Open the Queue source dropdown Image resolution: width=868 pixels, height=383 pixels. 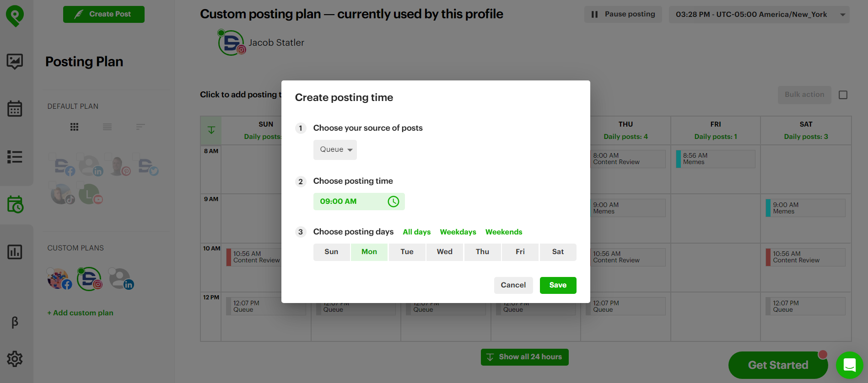[335, 149]
